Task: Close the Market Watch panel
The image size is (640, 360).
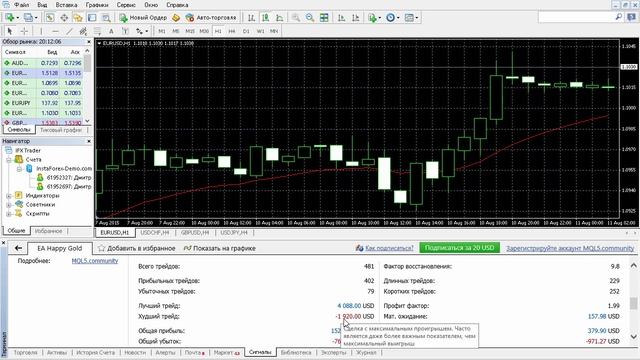Action: tap(89, 42)
